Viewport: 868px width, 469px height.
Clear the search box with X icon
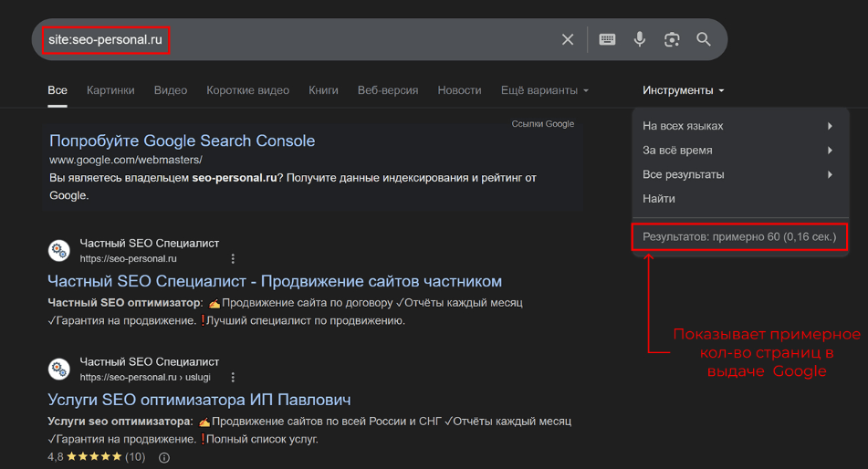click(x=568, y=39)
